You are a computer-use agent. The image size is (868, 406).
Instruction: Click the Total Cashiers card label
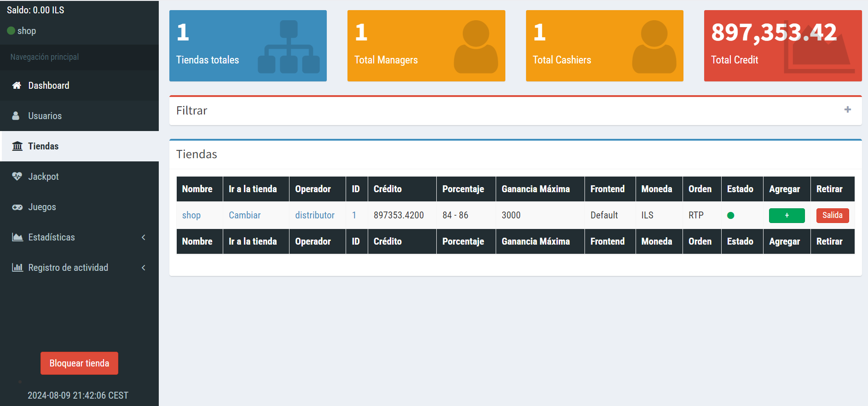tap(562, 60)
